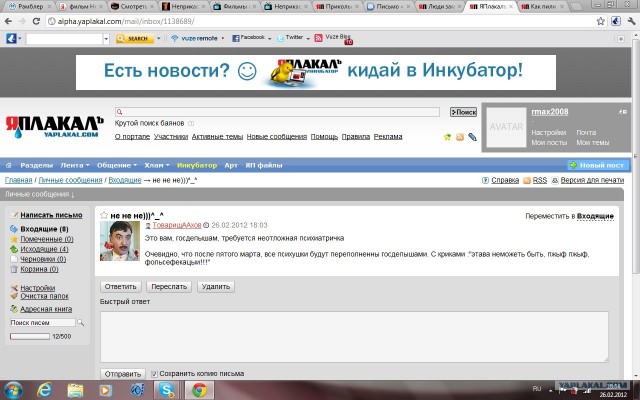Open the Входящие inbox folder
Screen dimensions: 640x400
click(x=42, y=230)
